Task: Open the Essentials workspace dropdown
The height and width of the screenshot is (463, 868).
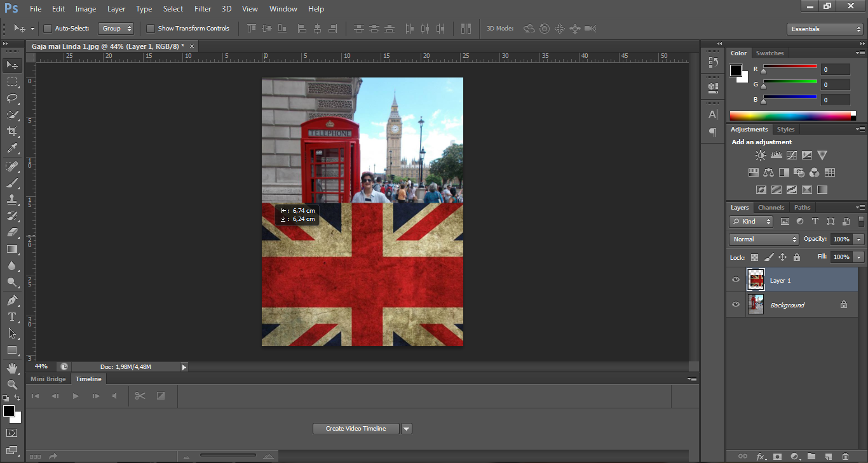Action: (x=825, y=29)
